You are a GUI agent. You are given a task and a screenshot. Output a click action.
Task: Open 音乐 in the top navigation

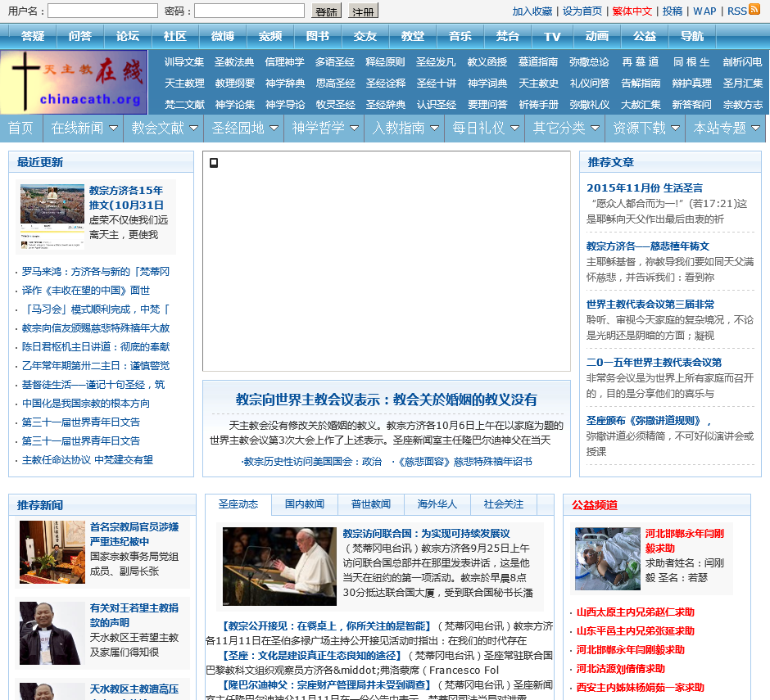(460, 36)
